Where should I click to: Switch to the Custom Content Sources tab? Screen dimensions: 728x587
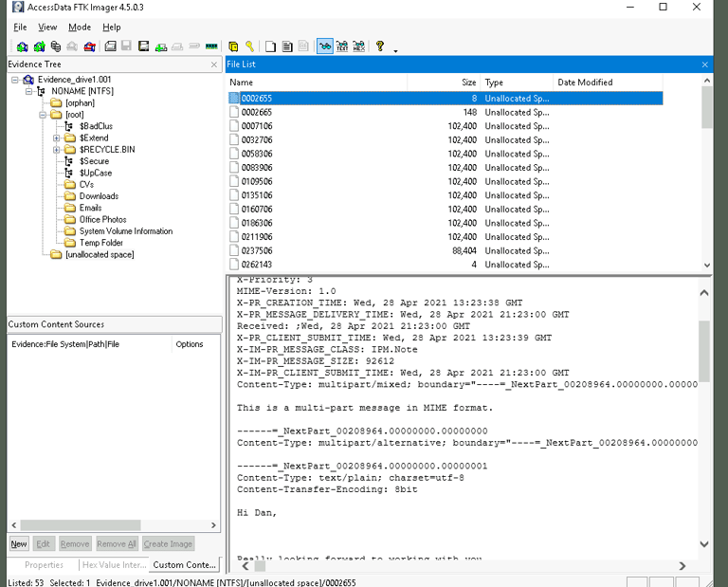tap(184, 565)
